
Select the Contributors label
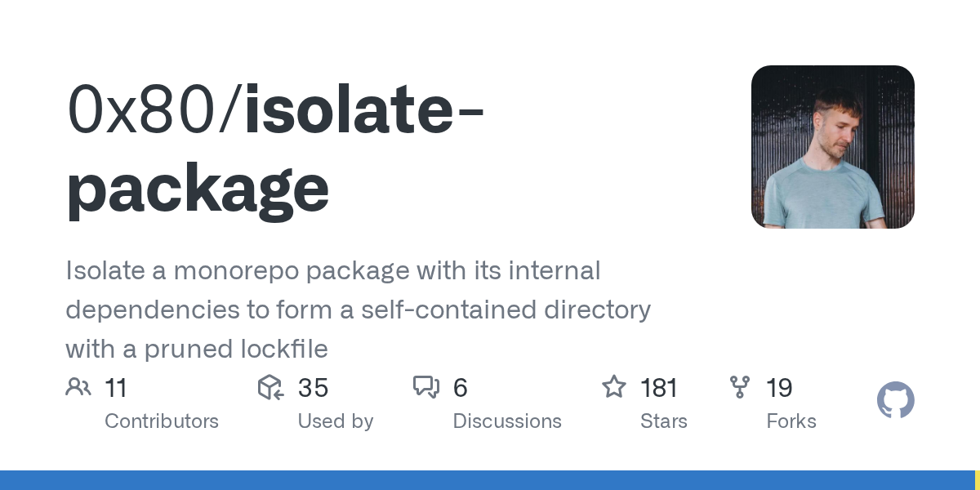(162, 421)
